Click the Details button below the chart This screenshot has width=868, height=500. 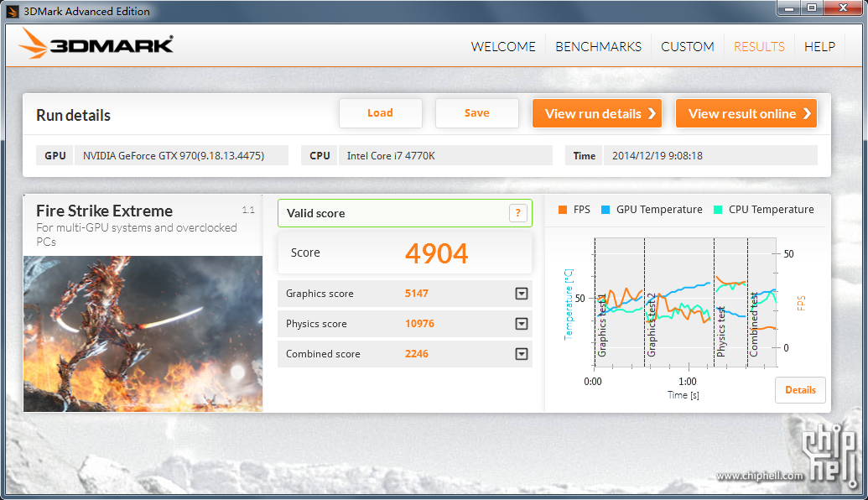(800, 390)
